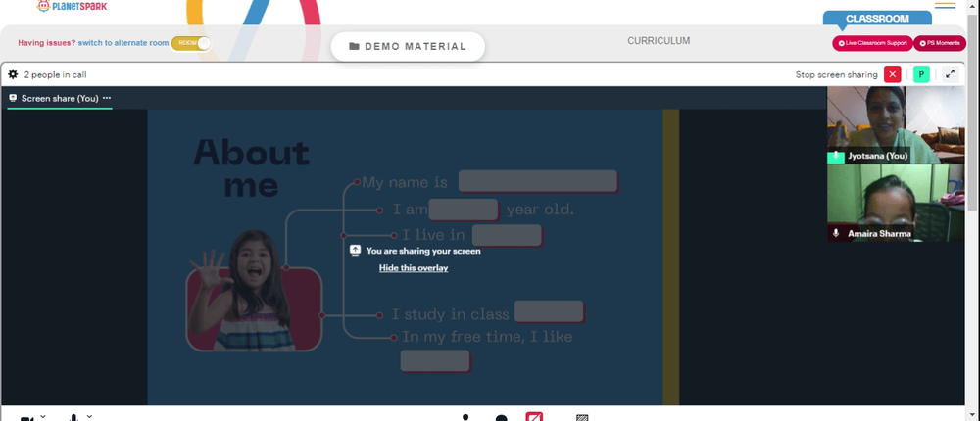980x421 pixels.
Task: Click Amaira Sharma's microphone indicator icon
Action: point(836,233)
